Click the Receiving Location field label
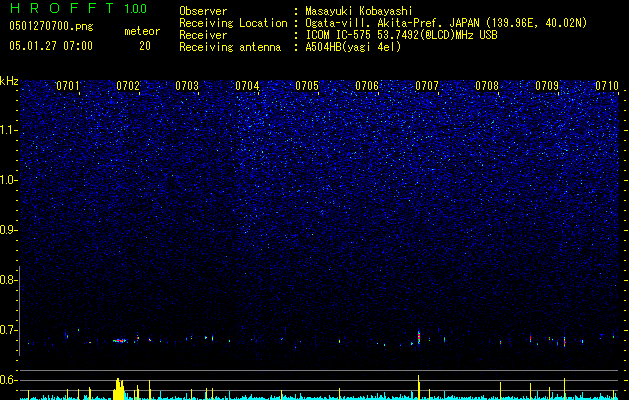 coord(233,23)
